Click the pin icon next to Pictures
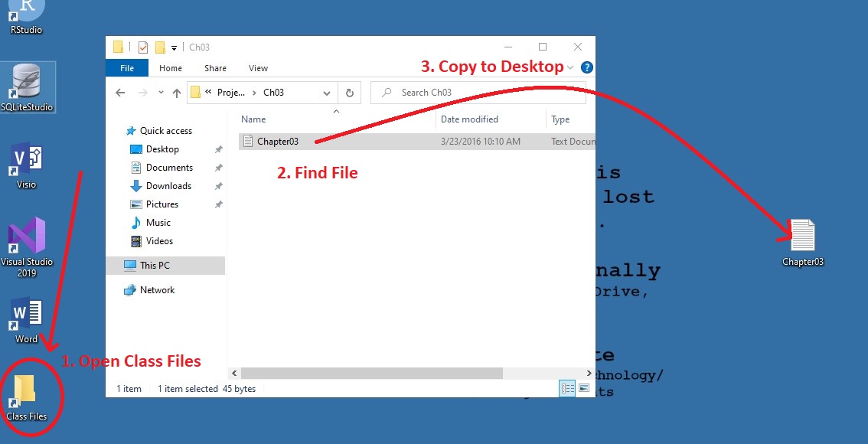 [217, 204]
